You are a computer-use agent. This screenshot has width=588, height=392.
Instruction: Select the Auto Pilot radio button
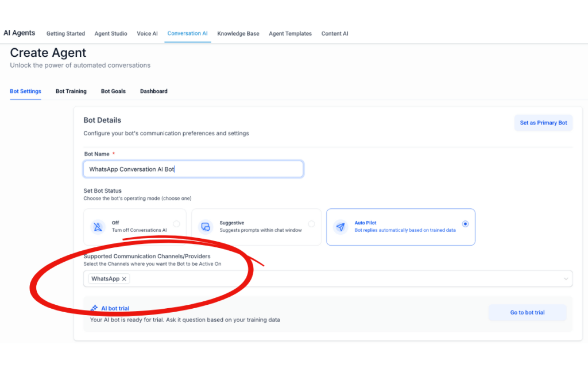(465, 224)
